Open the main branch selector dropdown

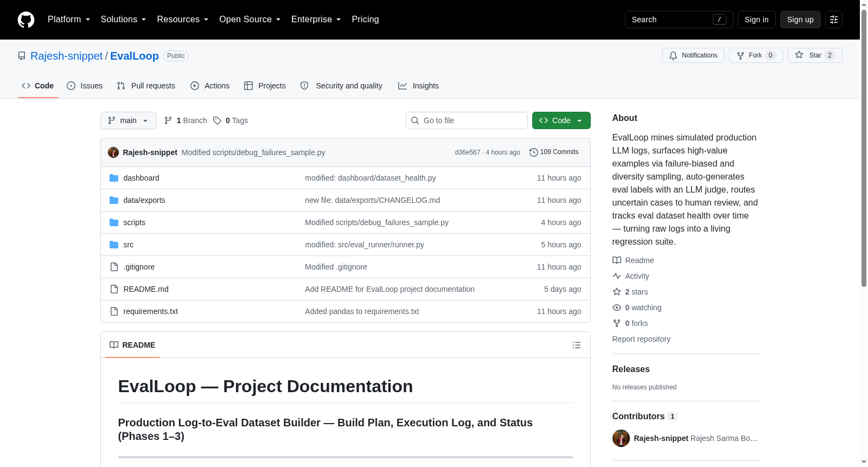click(x=129, y=120)
